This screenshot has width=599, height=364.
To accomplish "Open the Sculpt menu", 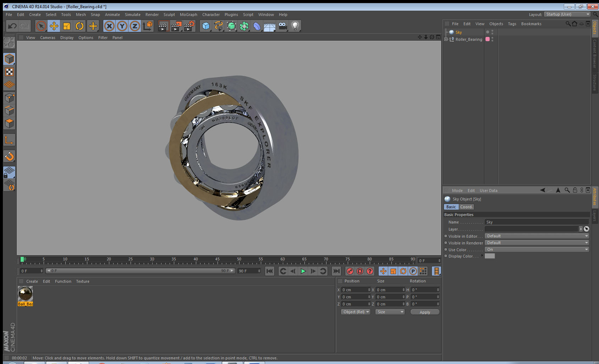I will point(169,15).
